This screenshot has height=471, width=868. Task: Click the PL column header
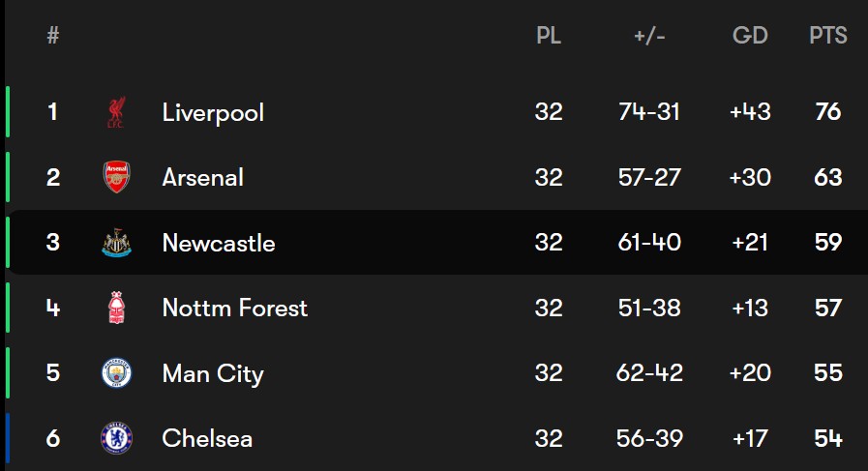point(549,37)
